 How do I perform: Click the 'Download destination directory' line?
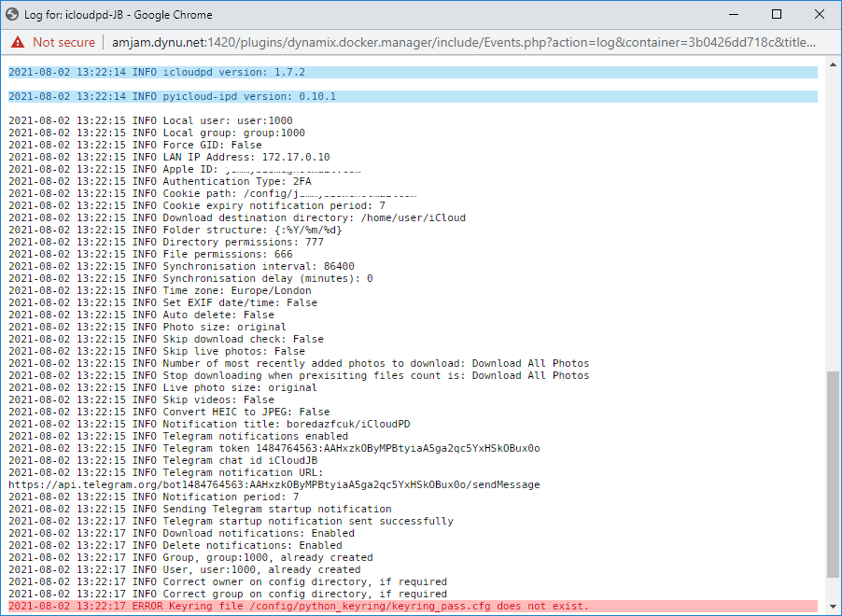237,217
